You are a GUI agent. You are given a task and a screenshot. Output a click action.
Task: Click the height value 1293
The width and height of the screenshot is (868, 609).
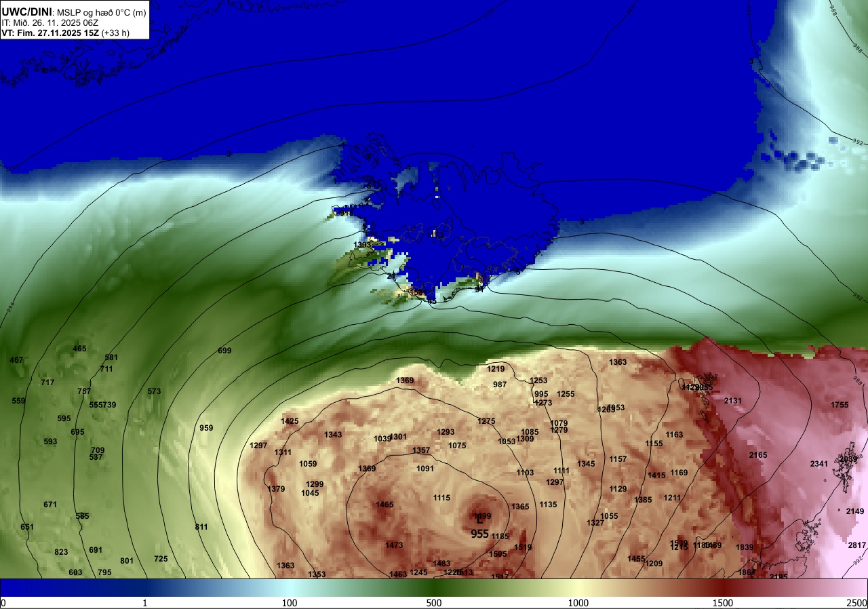446,432
